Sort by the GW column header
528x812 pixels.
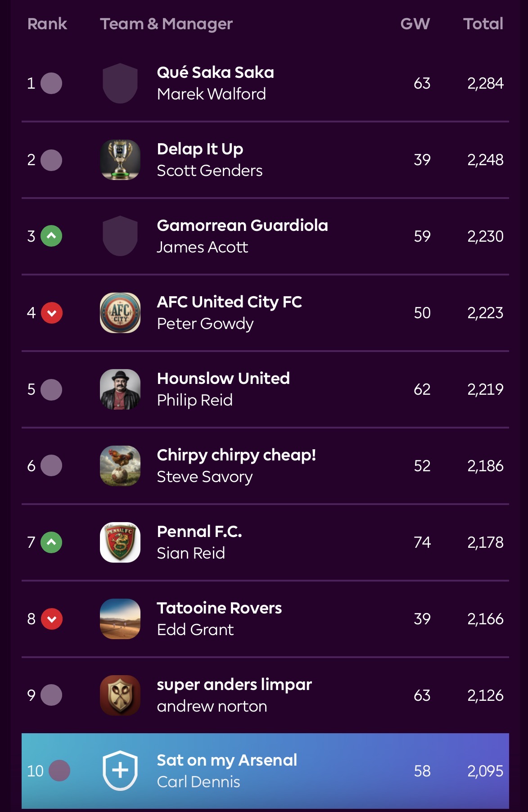click(415, 23)
